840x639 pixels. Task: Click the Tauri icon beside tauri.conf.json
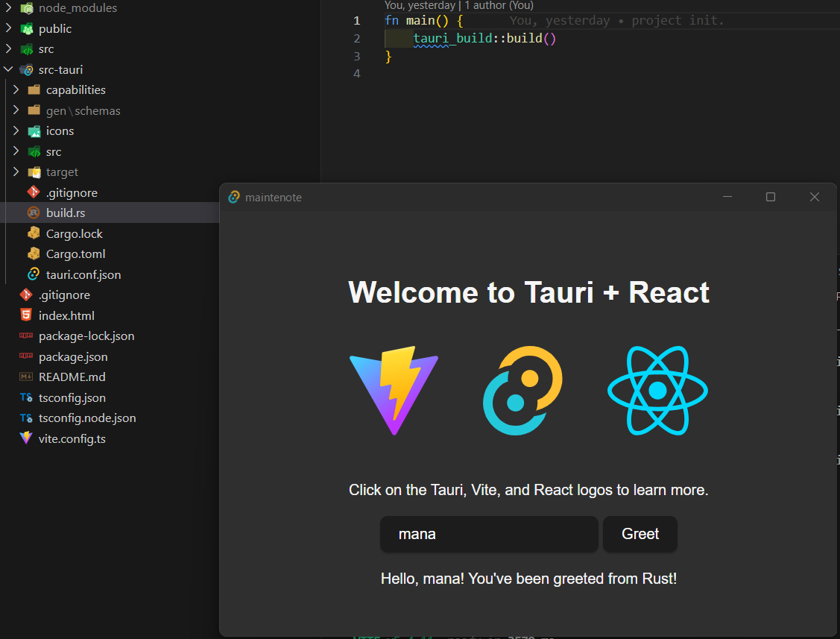tap(34, 274)
